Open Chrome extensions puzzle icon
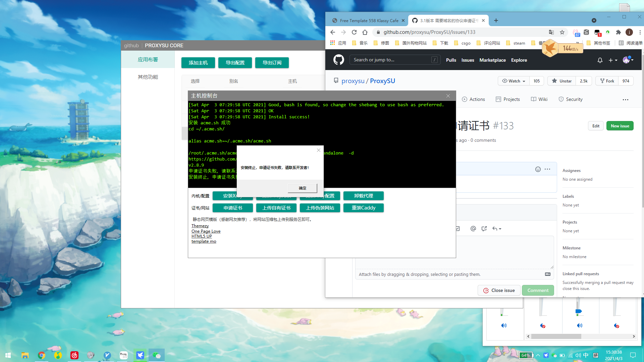The image size is (644, 362). (x=619, y=32)
